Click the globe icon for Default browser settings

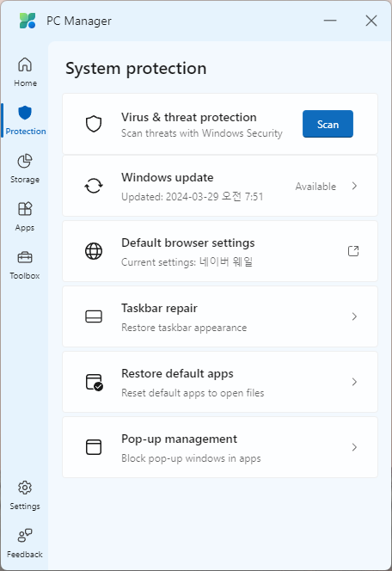coord(94,251)
